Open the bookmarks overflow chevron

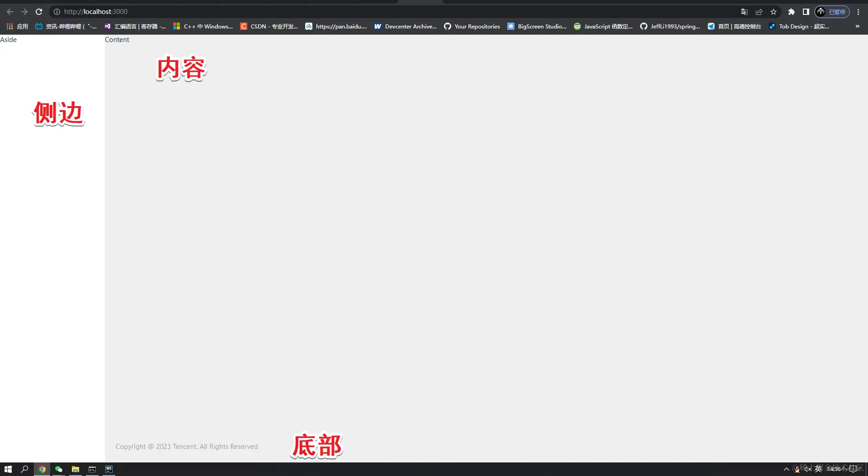point(857,26)
